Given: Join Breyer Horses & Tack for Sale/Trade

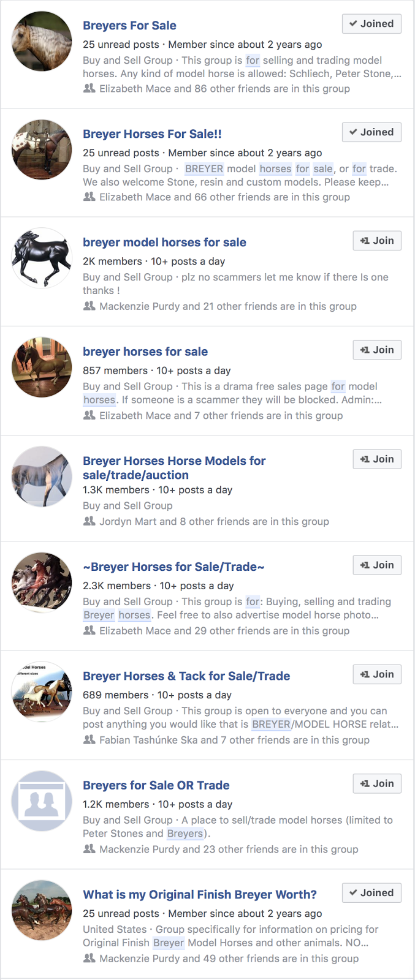Looking at the screenshot, I should click(x=377, y=674).
